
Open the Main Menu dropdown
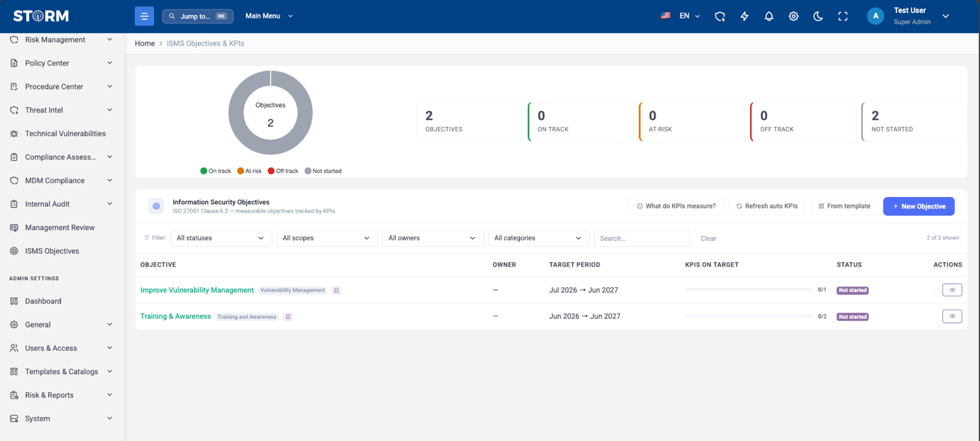tap(269, 16)
